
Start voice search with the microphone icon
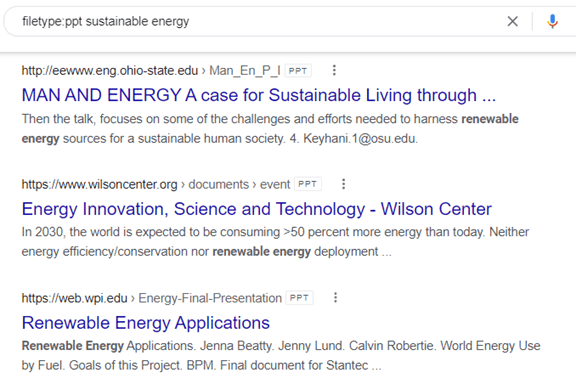pyautogui.click(x=552, y=21)
